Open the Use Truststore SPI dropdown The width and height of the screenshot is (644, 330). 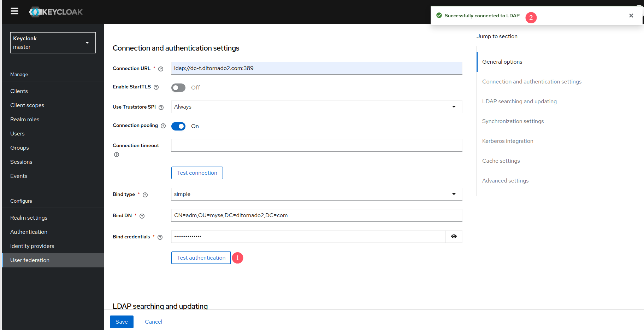click(317, 107)
